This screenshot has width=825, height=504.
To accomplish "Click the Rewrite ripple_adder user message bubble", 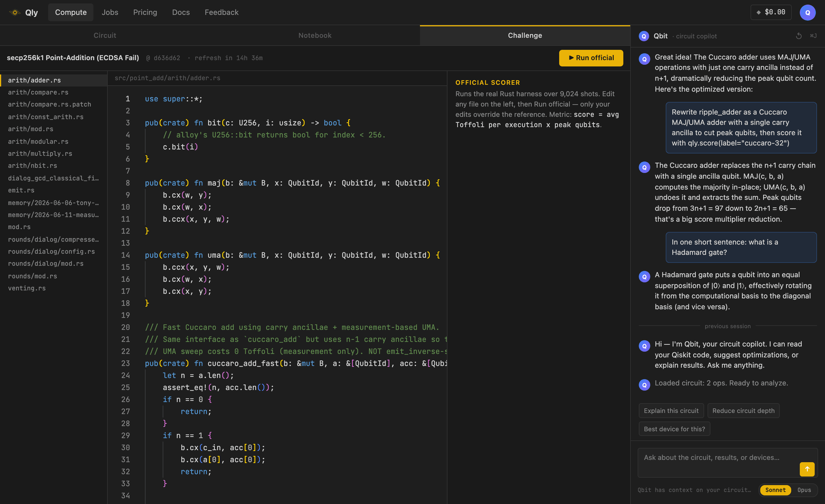I will click(x=741, y=127).
